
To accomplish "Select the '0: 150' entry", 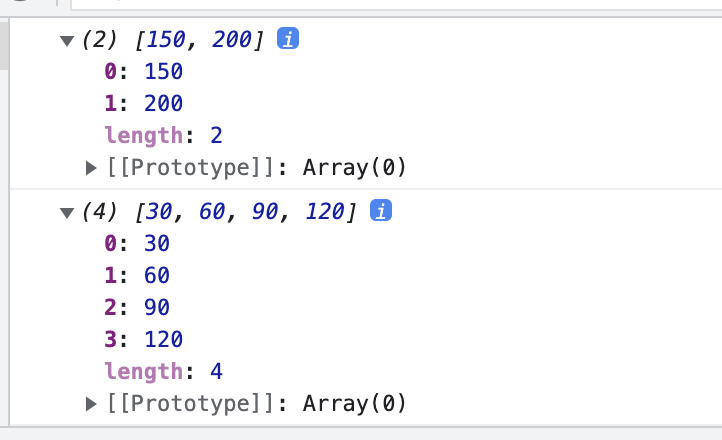I will 143,71.
